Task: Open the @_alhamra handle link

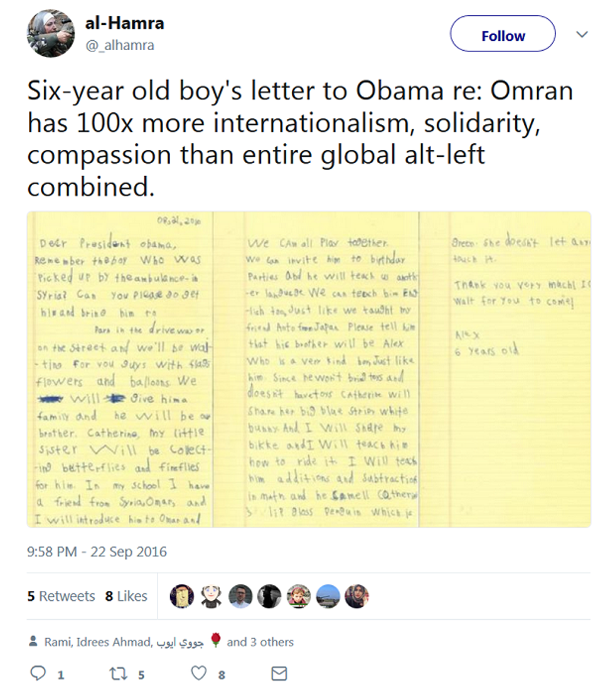Action: pyautogui.click(x=120, y=45)
